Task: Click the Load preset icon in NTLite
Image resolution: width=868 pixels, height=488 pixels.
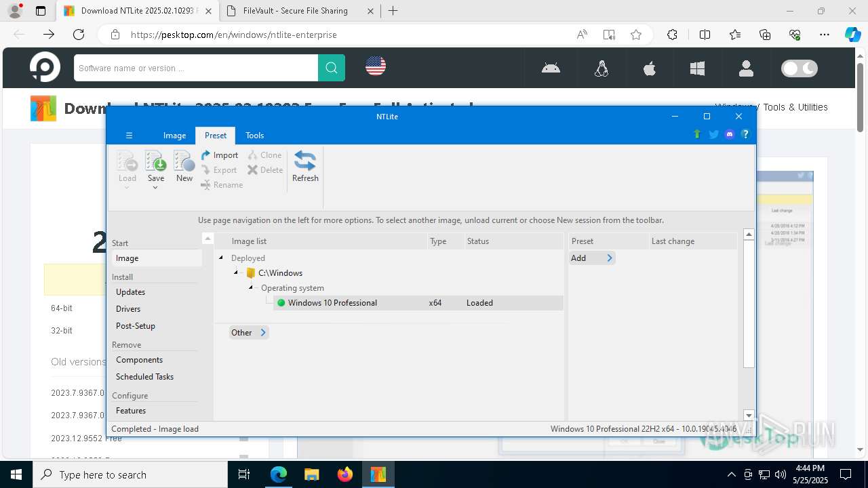Action: click(x=127, y=162)
